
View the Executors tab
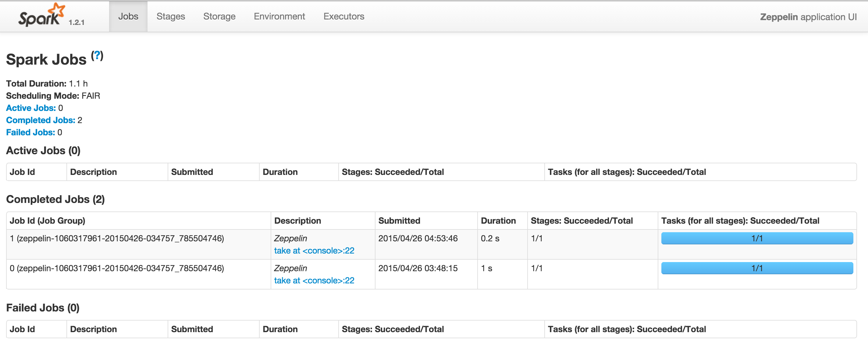coord(344,16)
